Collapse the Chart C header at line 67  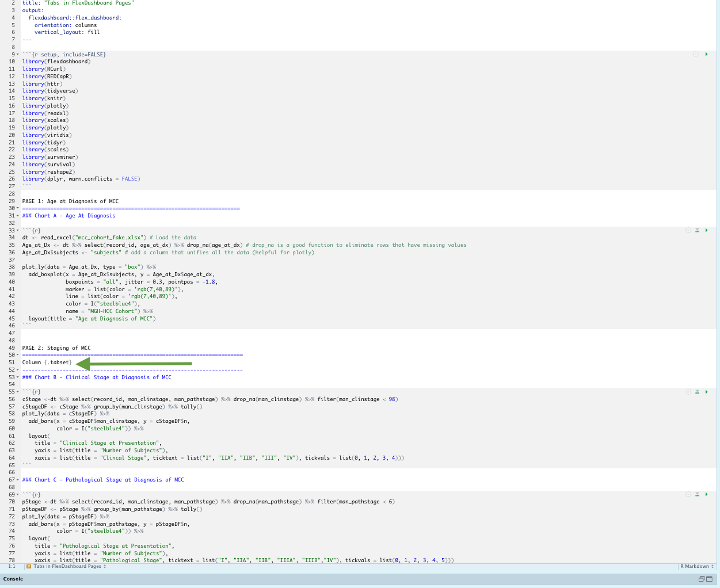click(18, 480)
